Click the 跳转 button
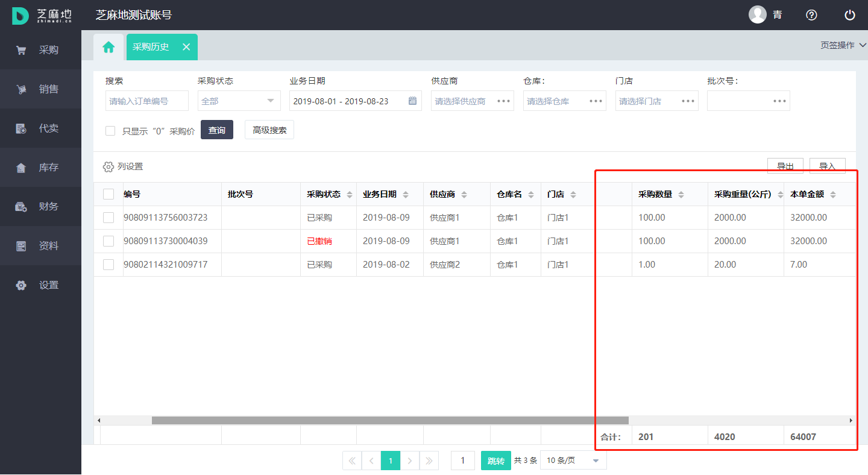This screenshot has height=475, width=868. click(496, 461)
